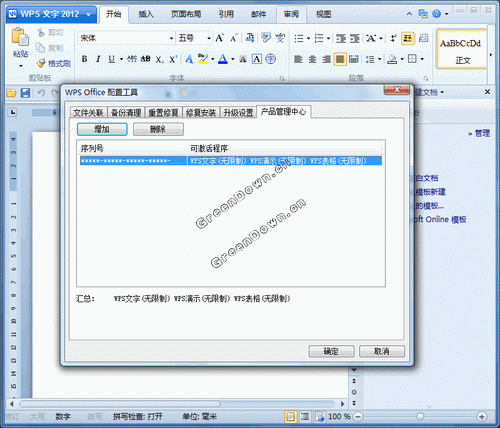The height and width of the screenshot is (428, 500).
Task: Click the undo arrow icon
Action: pyautogui.click(x=41, y=93)
